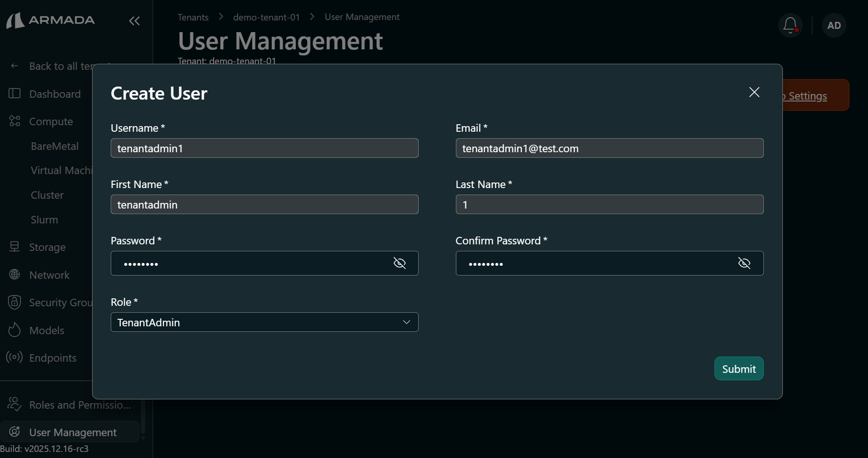This screenshot has width=868, height=458.
Task: Navigate to BareMetal under Compute
Action: pos(54,146)
